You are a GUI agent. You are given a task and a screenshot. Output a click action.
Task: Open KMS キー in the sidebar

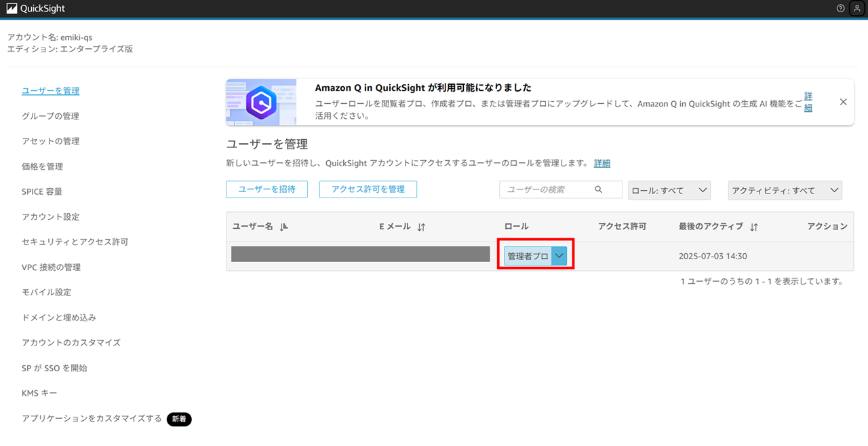coord(39,393)
